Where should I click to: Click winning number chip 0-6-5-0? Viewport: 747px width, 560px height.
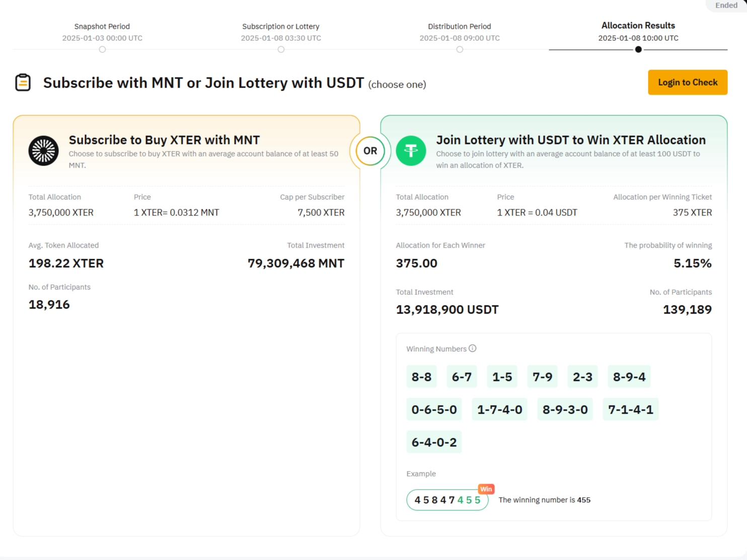tap(434, 409)
